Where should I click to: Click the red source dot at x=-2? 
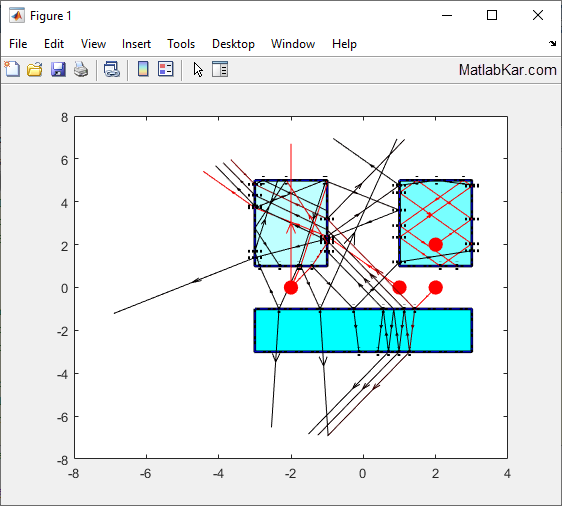tap(291, 287)
